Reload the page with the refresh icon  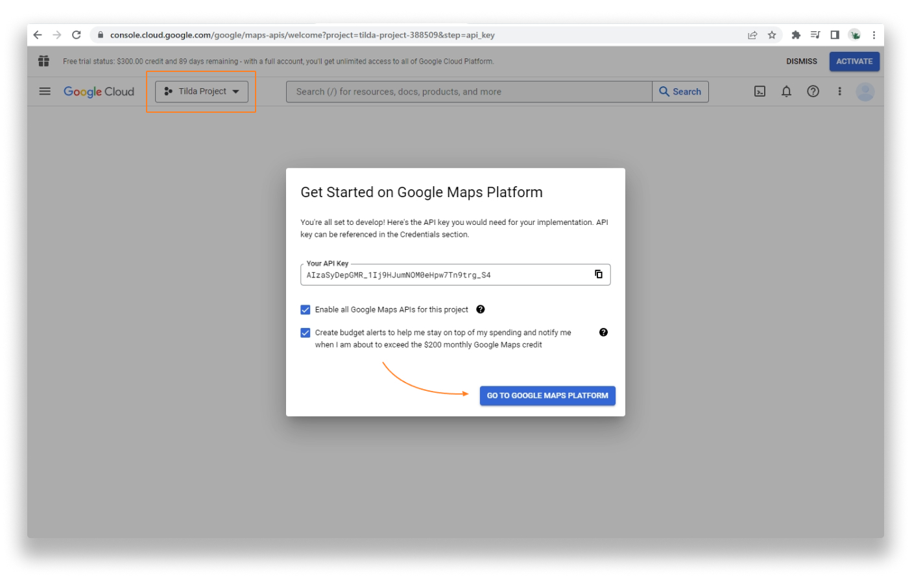pyautogui.click(x=77, y=35)
